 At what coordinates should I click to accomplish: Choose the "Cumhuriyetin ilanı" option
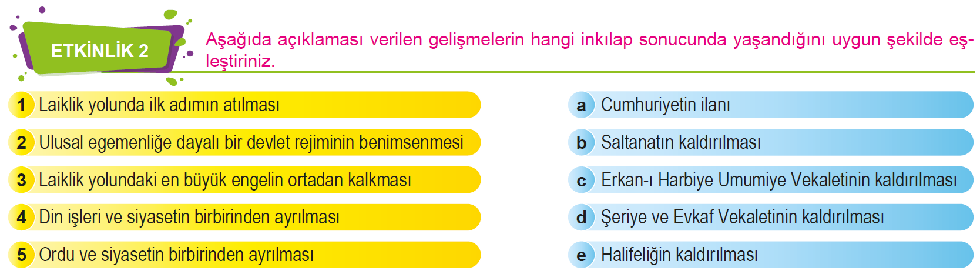(x=666, y=105)
